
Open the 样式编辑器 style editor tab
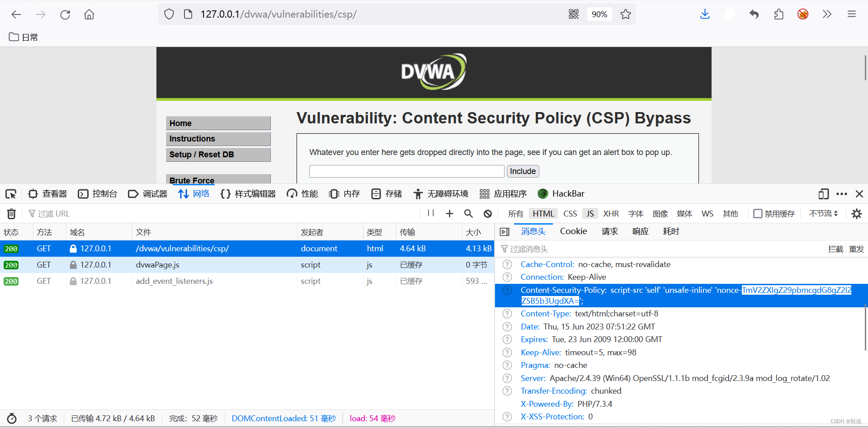click(x=248, y=194)
